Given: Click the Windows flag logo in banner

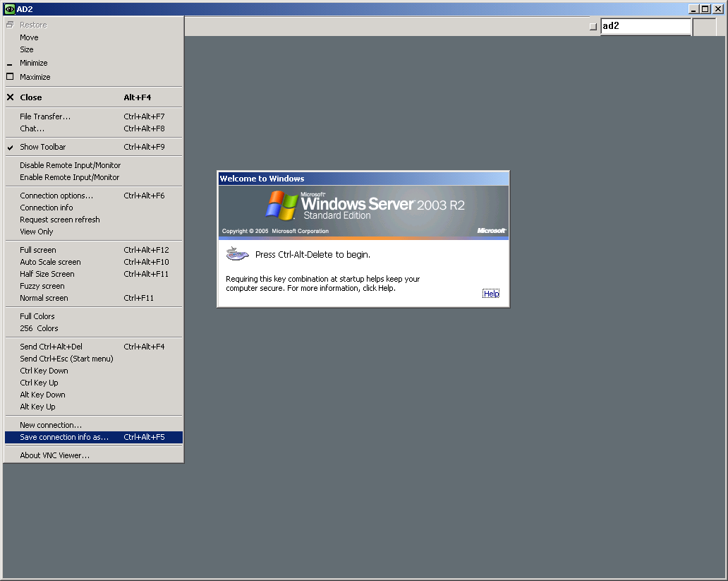Looking at the screenshot, I should pos(281,205).
